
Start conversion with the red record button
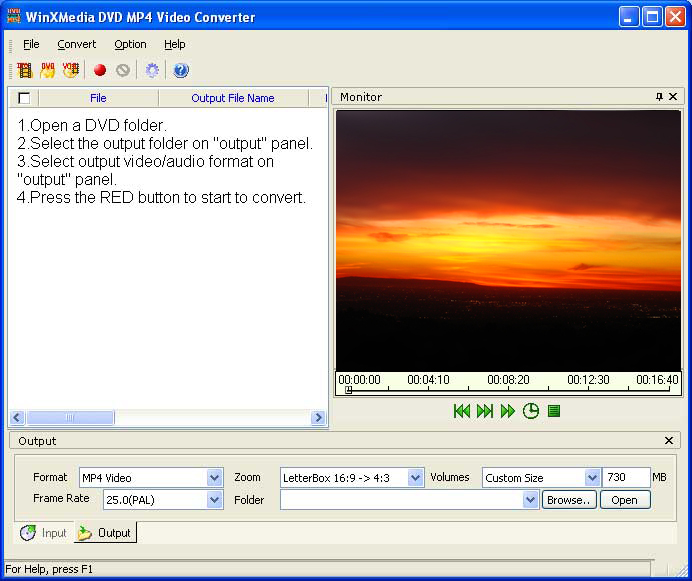click(100, 70)
